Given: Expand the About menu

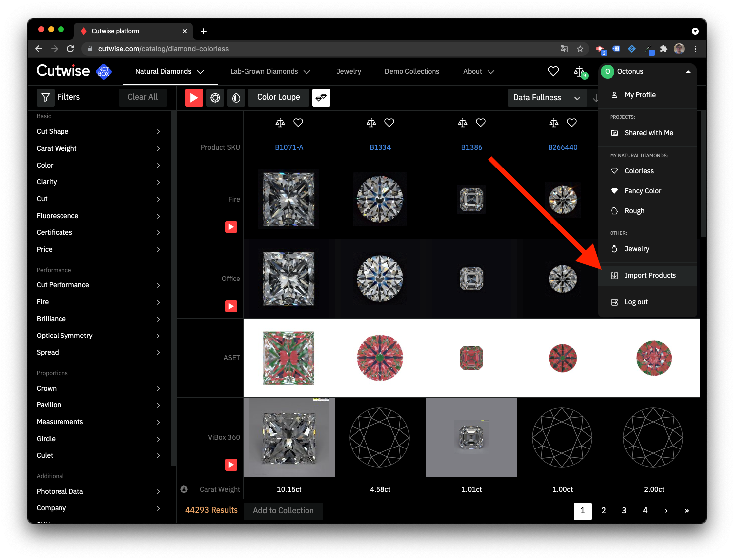Looking at the screenshot, I should point(479,72).
